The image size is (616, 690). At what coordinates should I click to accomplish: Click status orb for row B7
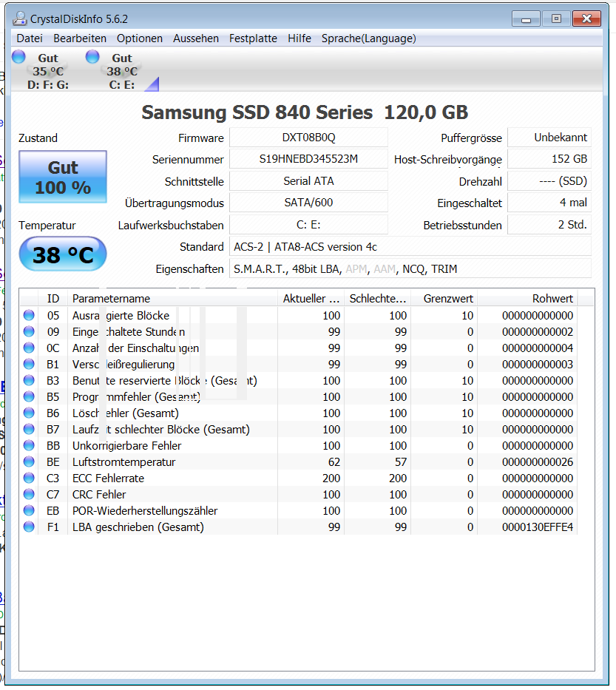tap(29, 429)
